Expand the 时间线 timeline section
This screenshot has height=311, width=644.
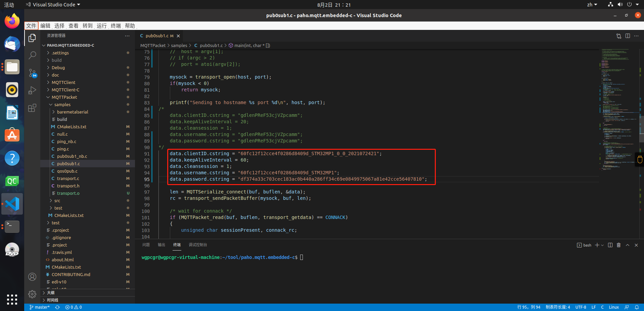point(88,300)
